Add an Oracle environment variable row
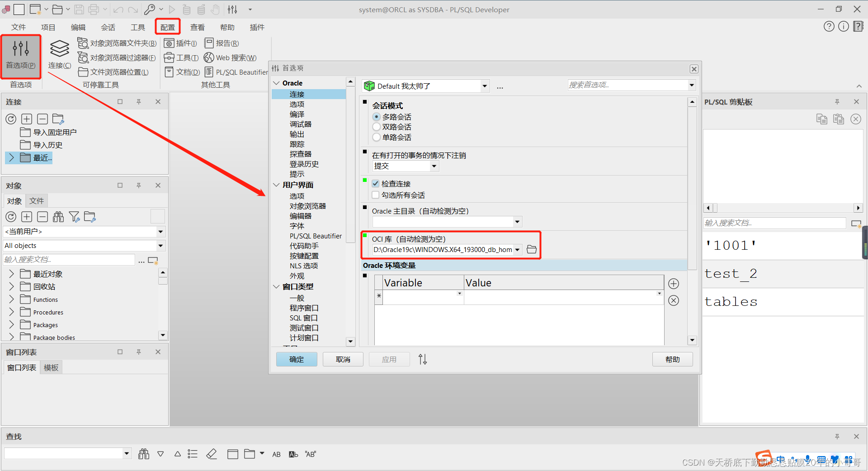This screenshot has height=471, width=868. pos(674,284)
